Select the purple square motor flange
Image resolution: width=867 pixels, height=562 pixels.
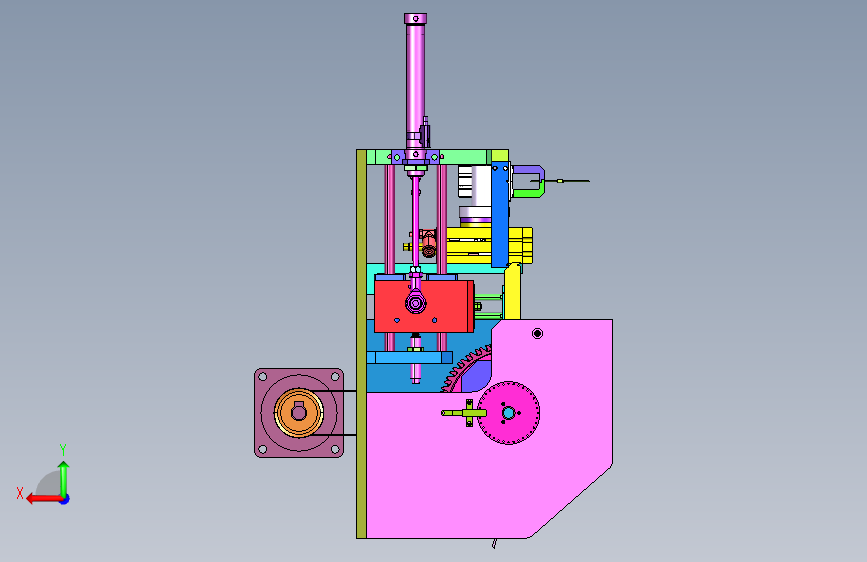(299, 413)
